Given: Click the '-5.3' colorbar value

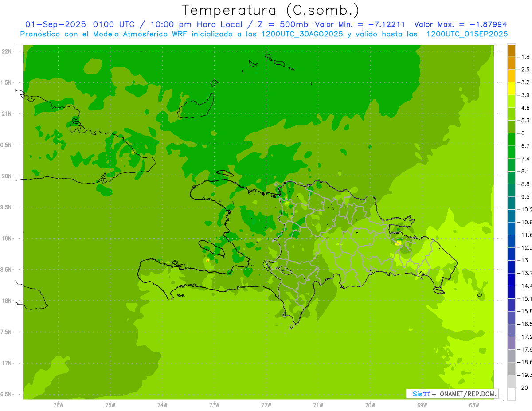Looking at the screenshot, I should [524, 120].
